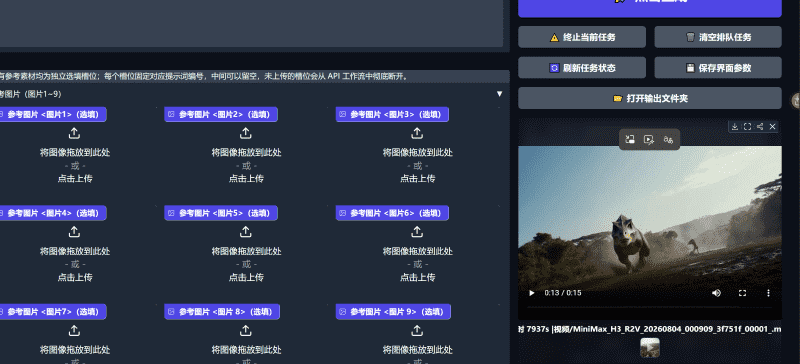
Task: Click upload icon for 图片6 slot
Action: [417, 232]
